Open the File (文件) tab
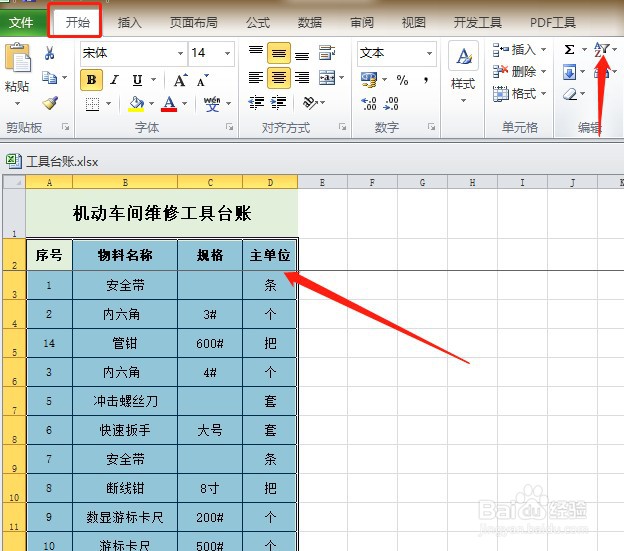The width and height of the screenshot is (624, 551). (x=21, y=23)
